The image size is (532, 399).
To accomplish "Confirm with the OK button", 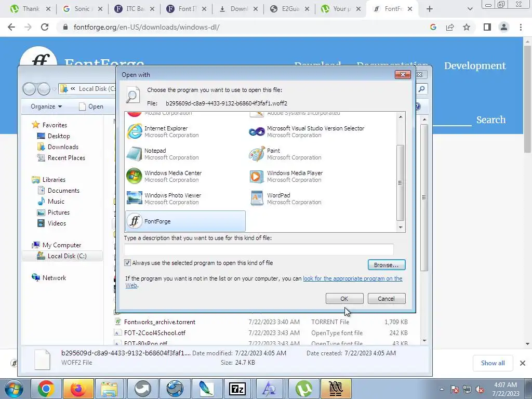I will (344, 299).
